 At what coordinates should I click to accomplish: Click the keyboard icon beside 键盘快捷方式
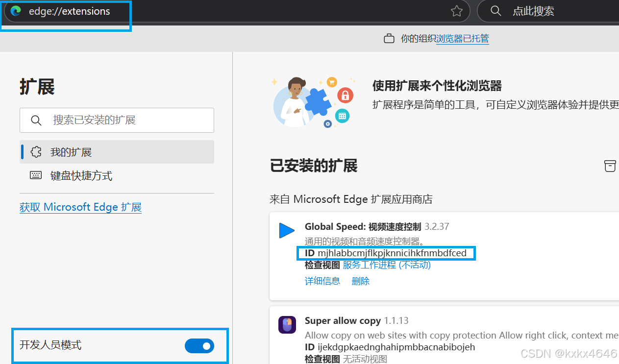(x=36, y=175)
